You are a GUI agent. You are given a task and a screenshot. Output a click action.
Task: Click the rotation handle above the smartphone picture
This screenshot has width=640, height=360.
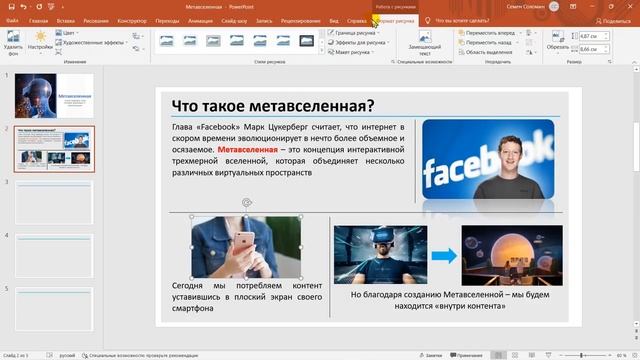tap(246, 202)
